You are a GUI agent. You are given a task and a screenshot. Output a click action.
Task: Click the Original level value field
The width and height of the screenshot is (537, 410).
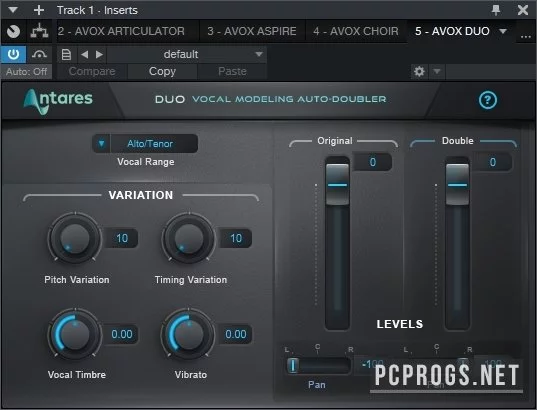coord(373,162)
